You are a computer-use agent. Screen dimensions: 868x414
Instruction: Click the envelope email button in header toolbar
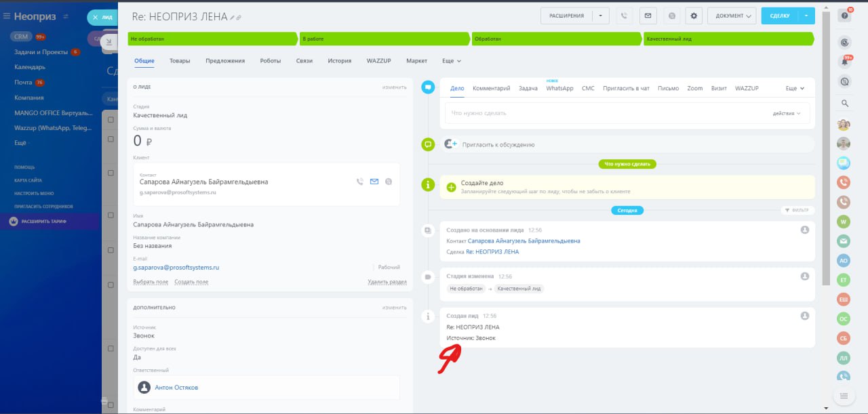coord(648,16)
